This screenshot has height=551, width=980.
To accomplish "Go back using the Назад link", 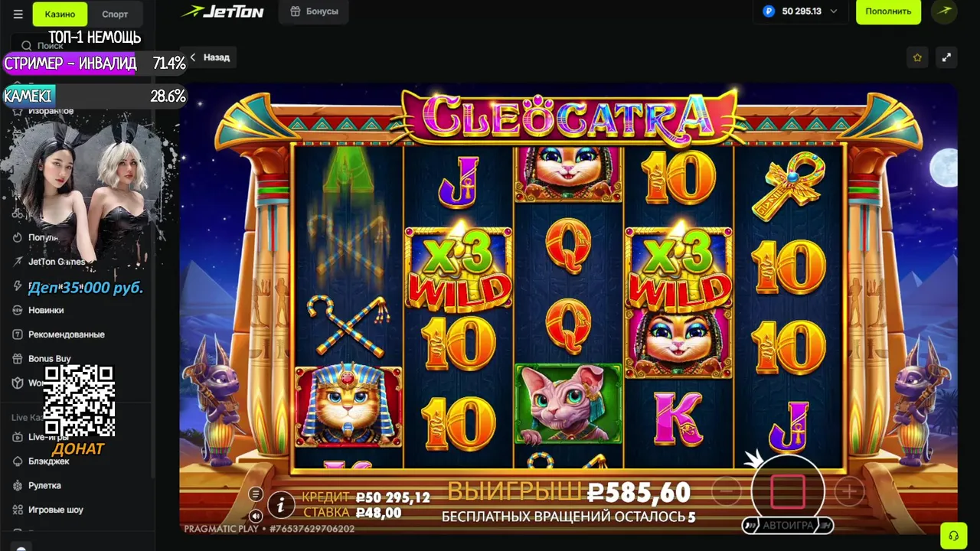I will tap(210, 57).
